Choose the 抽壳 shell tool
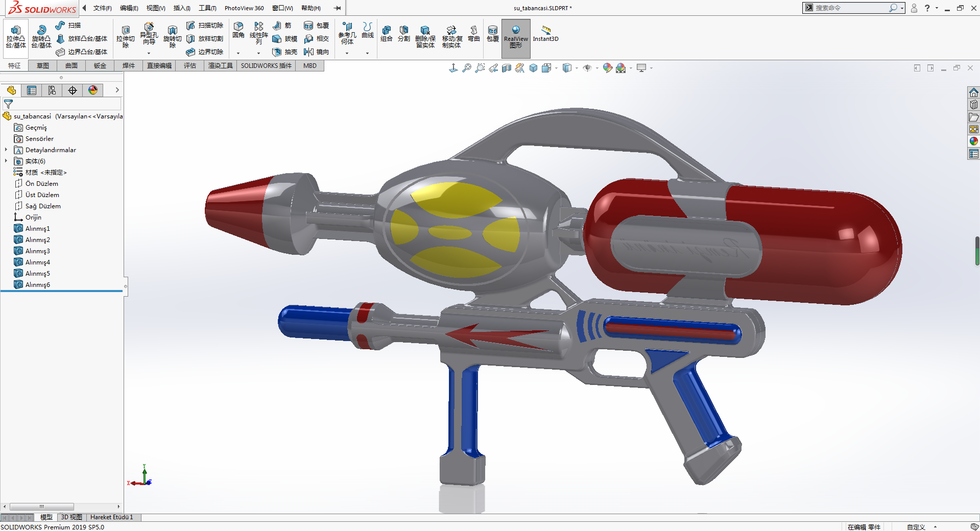980x531 pixels. tap(285, 52)
